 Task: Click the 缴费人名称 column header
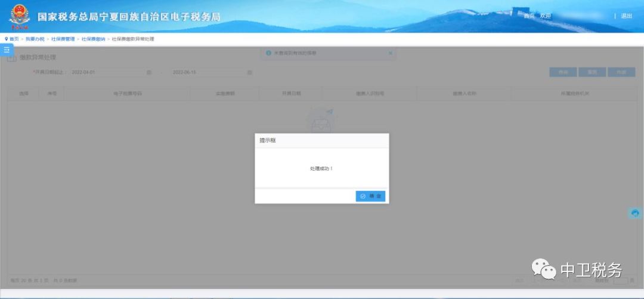tap(464, 94)
